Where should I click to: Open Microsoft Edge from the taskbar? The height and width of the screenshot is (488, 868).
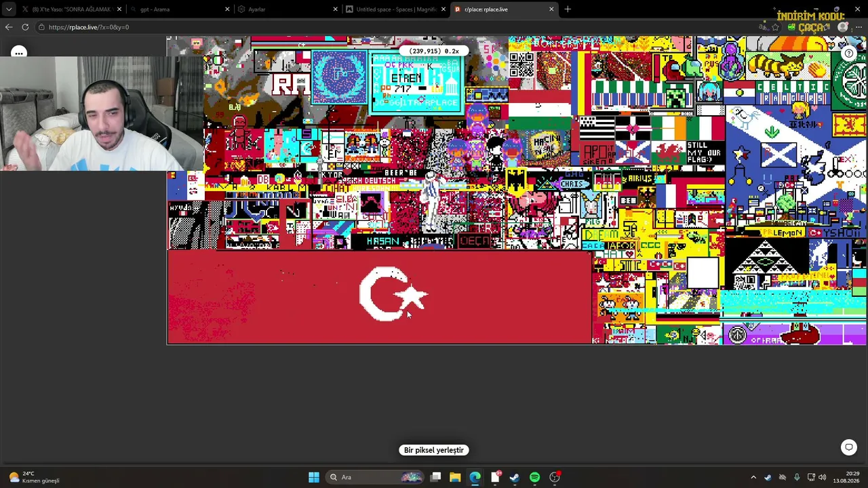click(x=475, y=477)
